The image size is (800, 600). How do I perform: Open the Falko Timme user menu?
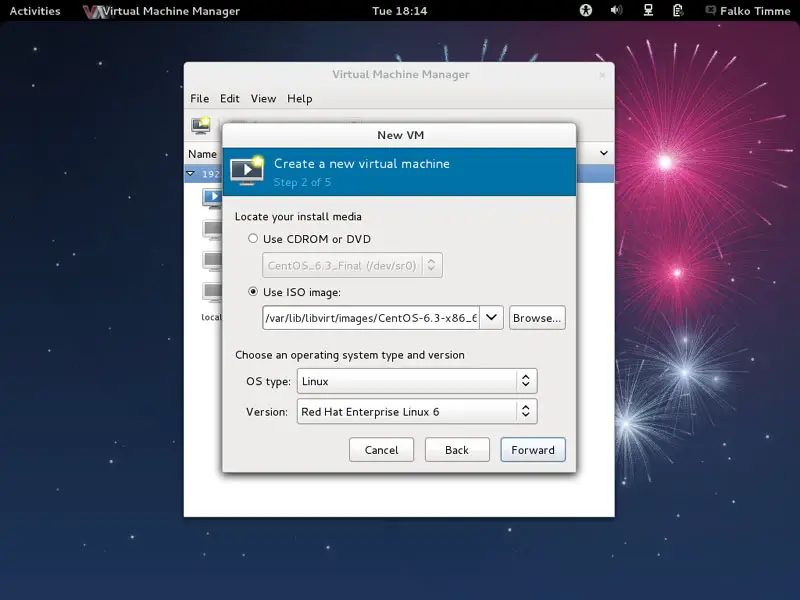pyautogui.click(x=748, y=11)
